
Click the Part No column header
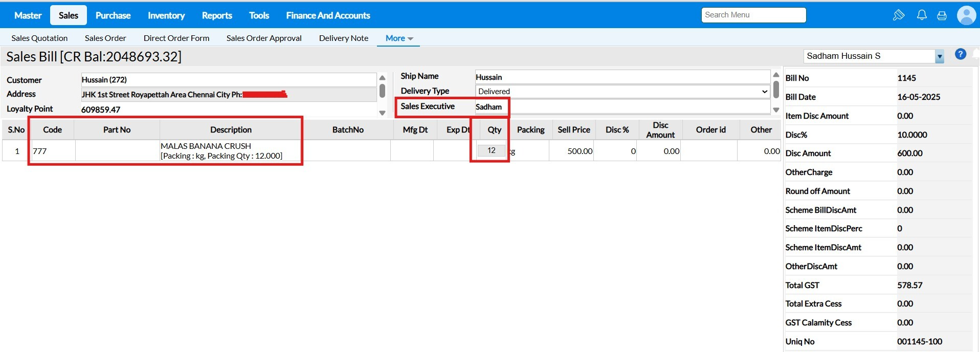pos(117,130)
